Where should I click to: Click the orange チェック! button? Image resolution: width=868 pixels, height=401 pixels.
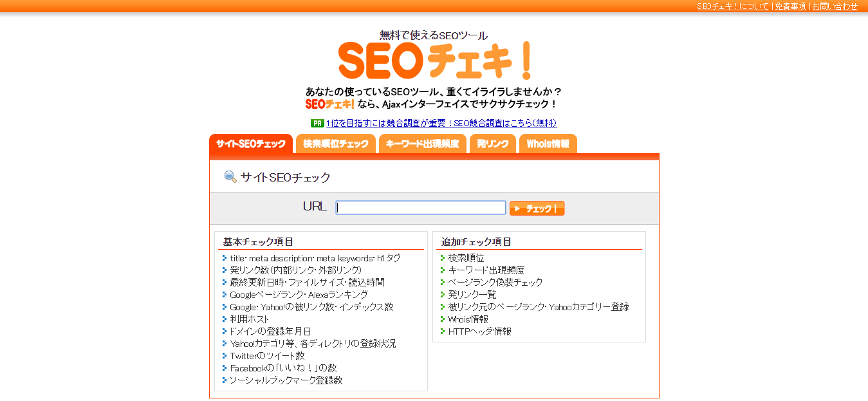click(x=537, y=209)
